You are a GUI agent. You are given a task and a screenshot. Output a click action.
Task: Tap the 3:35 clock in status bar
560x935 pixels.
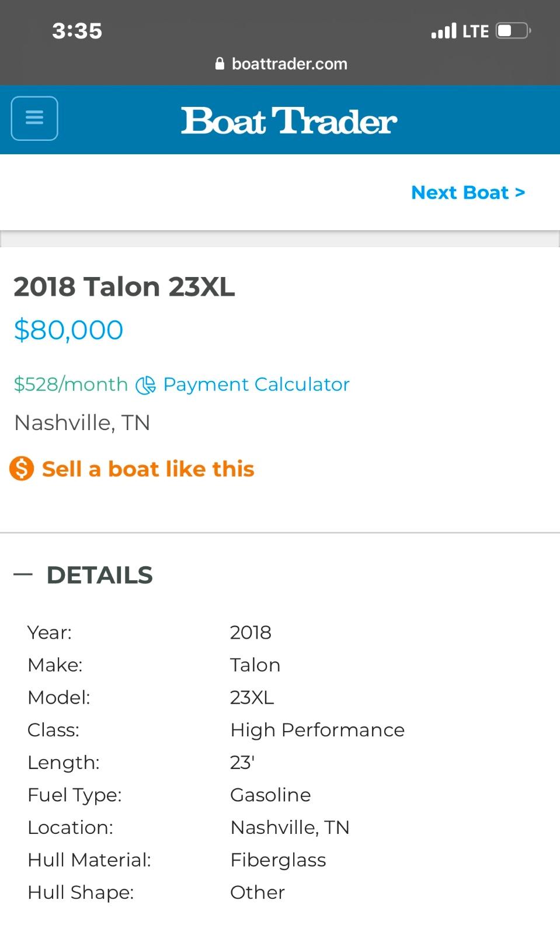click(x=77, y=31)
